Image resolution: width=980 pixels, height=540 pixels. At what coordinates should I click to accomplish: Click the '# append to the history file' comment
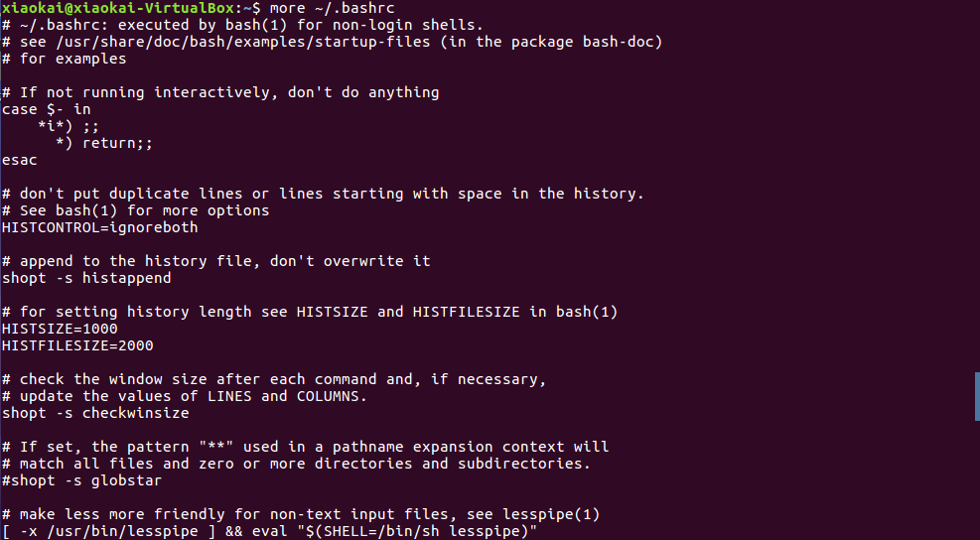click(215, 261)
